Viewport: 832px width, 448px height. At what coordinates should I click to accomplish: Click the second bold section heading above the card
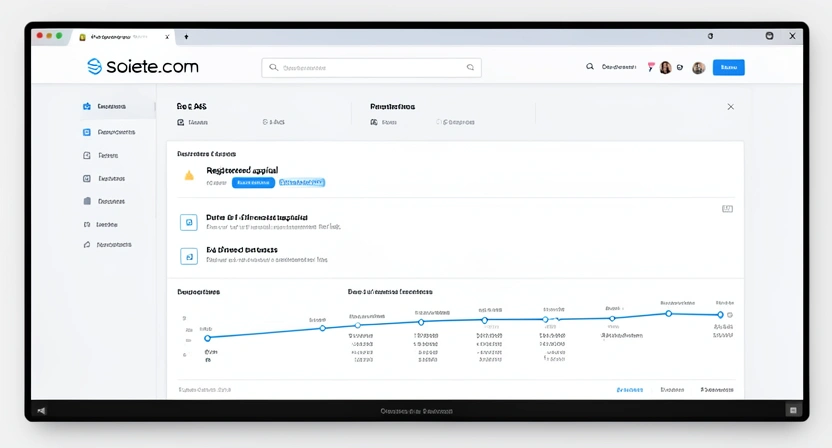[393, 107]
